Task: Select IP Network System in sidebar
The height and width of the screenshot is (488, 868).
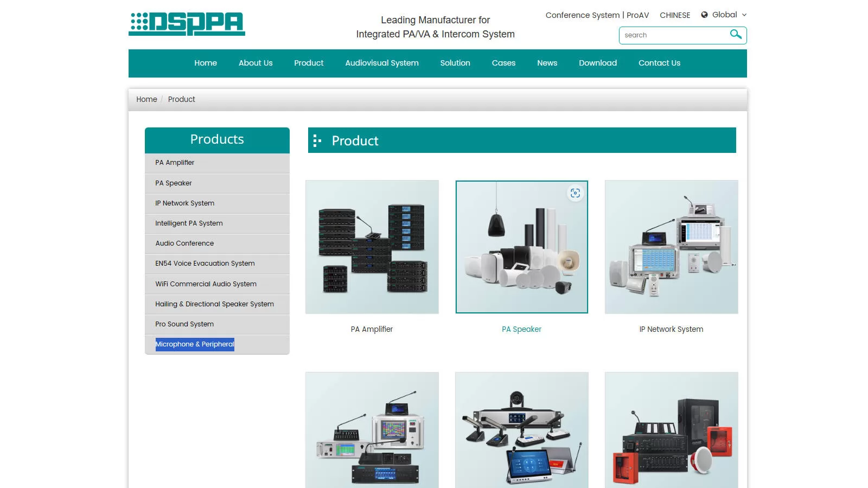Action: click(x=184, y=203)
